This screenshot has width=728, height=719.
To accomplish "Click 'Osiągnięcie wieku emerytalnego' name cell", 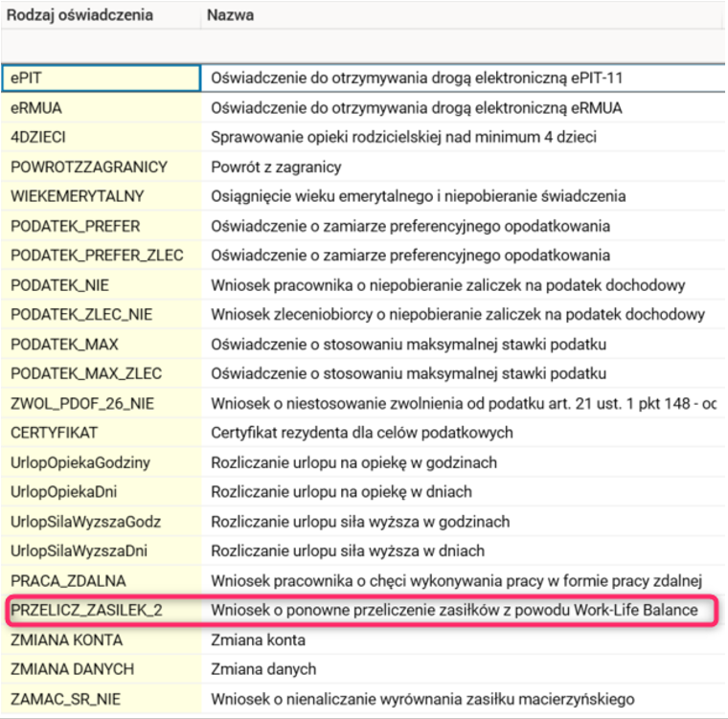I will tap(464, 196).
